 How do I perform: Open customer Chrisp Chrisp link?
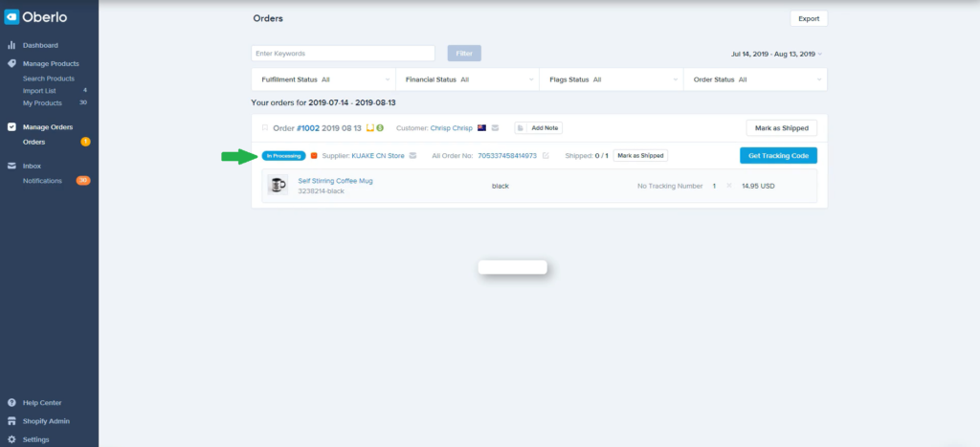pyautogui.click(x=452, y=128)
